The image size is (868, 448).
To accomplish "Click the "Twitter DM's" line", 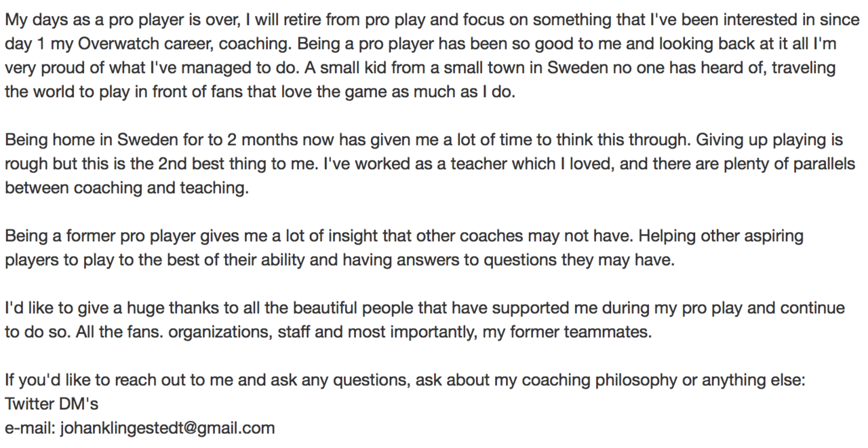I will [x=52, y=404].
